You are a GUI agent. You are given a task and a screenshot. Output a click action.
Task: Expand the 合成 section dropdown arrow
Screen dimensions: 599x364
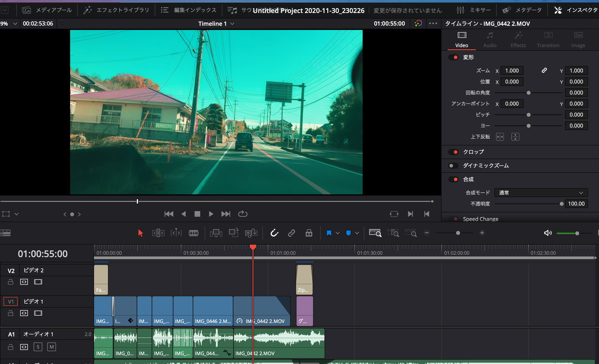point(581,193)
